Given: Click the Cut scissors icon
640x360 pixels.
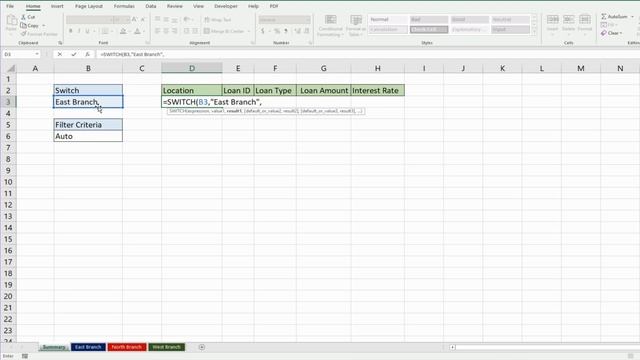Looking at the screenshot, I should coord(24,17).
